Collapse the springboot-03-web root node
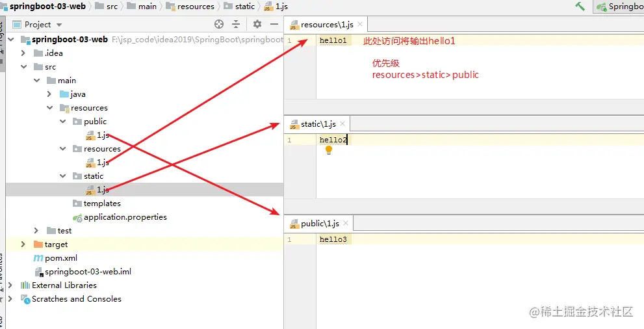 tap(11, 40)
